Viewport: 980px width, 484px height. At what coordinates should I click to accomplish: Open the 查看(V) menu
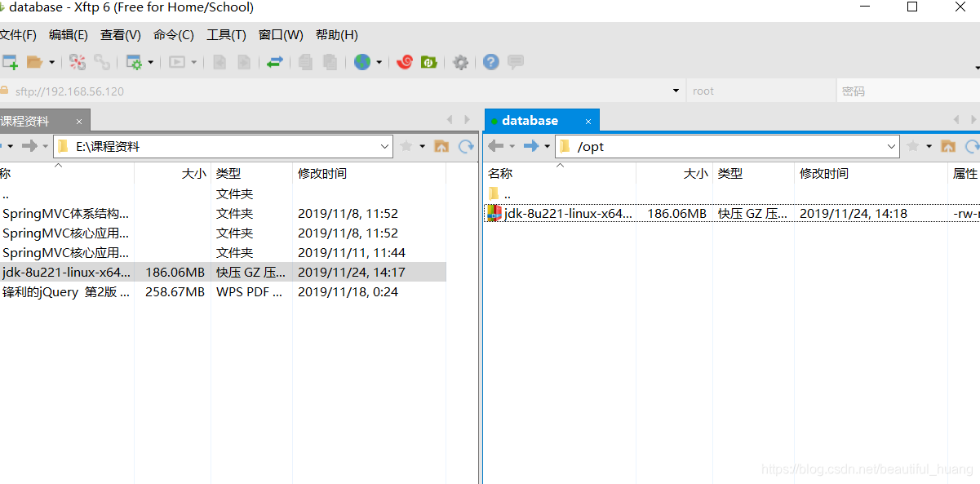click(121, 35)
